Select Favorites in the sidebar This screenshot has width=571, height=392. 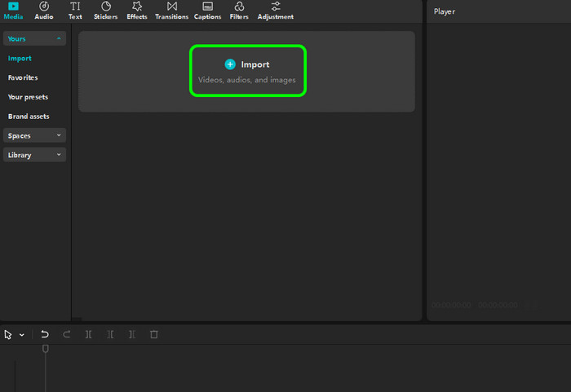[23, 77]
